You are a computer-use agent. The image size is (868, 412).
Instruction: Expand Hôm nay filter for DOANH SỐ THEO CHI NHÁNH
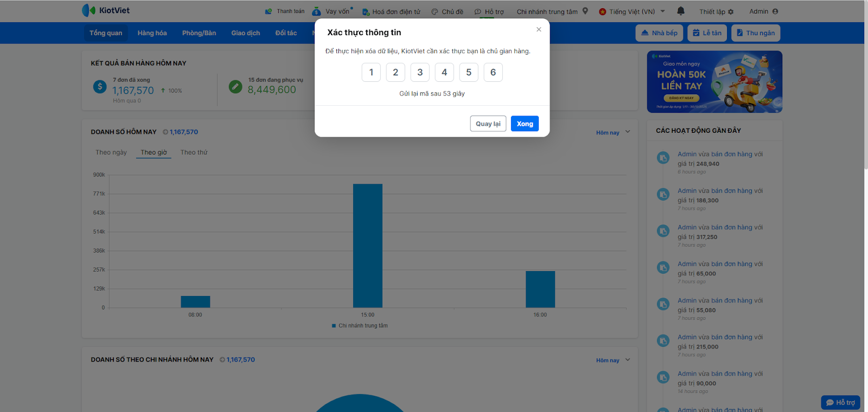(x=613, y=360)
